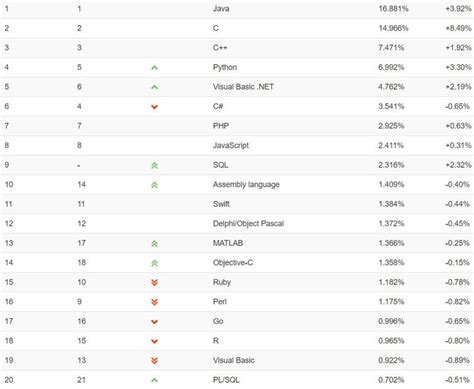Click the 16.881% rating for Java
This screenshot has width=474, height=389.
[393, 9]
